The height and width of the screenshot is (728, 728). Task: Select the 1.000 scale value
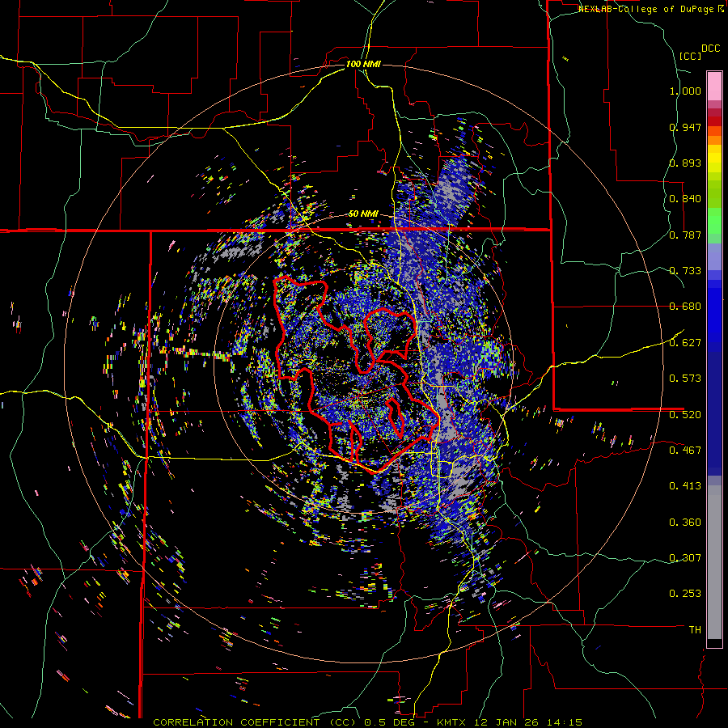point(685,91)
